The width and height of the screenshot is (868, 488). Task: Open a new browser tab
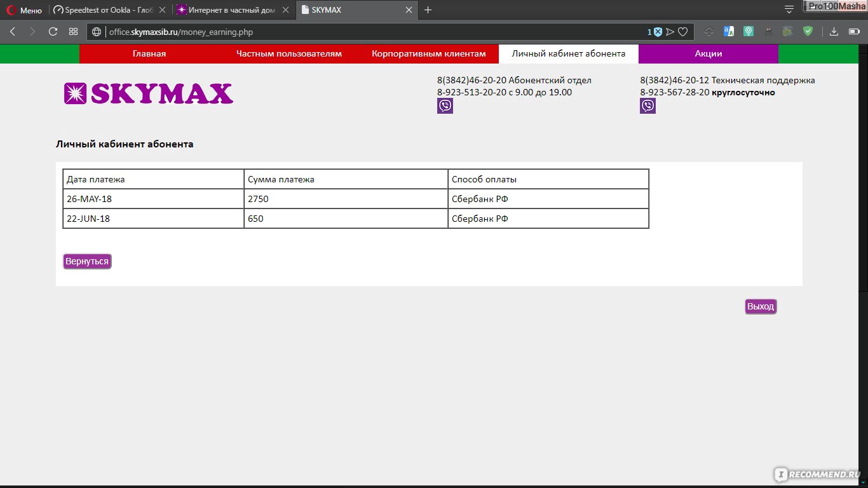pos(428,10)
